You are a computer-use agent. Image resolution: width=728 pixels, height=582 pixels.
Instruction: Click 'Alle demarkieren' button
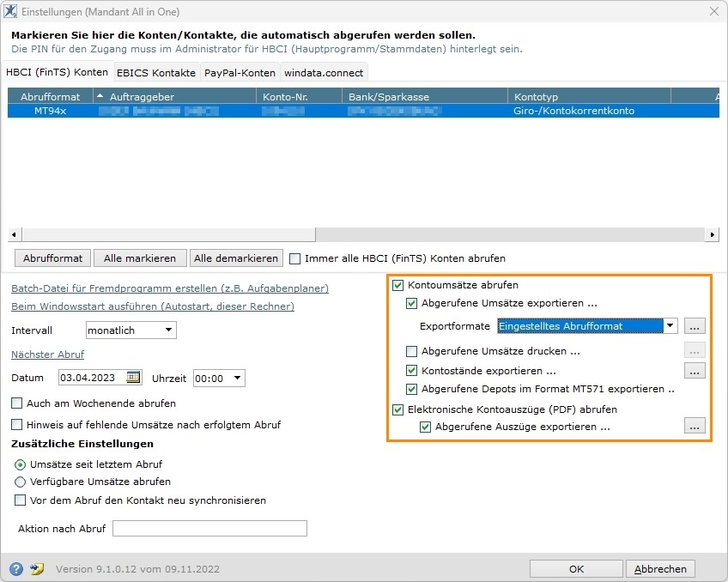pos(236,258)
